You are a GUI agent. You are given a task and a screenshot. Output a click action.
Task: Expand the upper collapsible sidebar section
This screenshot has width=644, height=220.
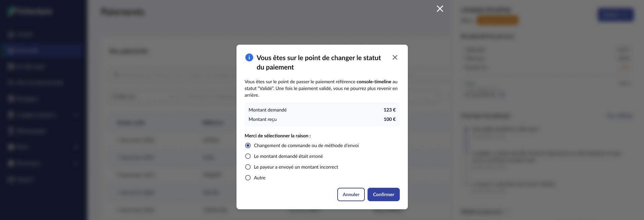coord(76,115)
